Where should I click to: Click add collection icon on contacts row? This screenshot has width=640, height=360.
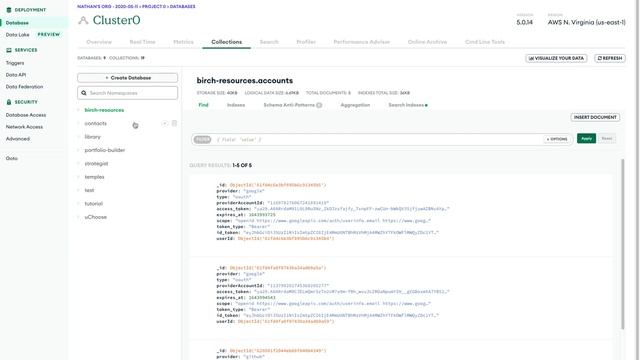click(x=164, y=123)
